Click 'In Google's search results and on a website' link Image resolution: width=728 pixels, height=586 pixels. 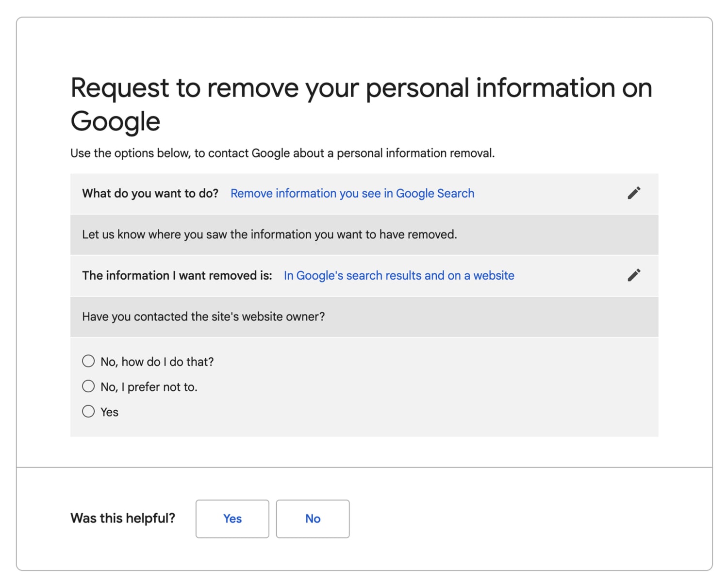(398, 275)
